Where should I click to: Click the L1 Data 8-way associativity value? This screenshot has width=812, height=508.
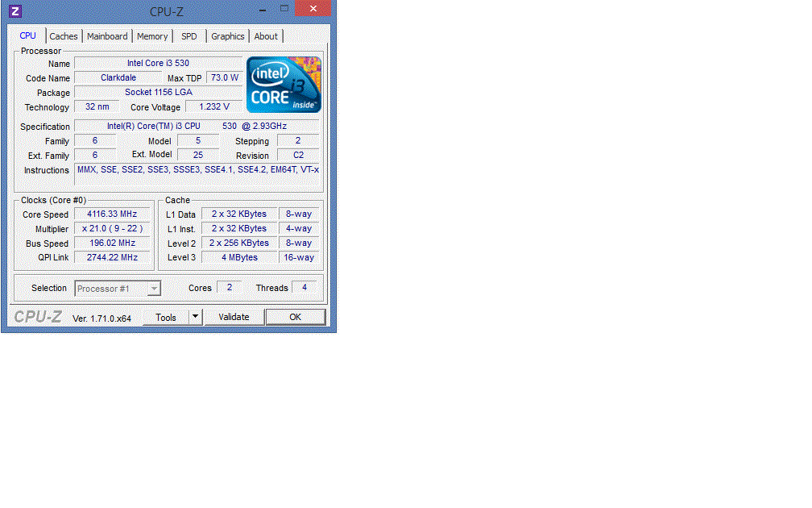(x=299, y=214)
